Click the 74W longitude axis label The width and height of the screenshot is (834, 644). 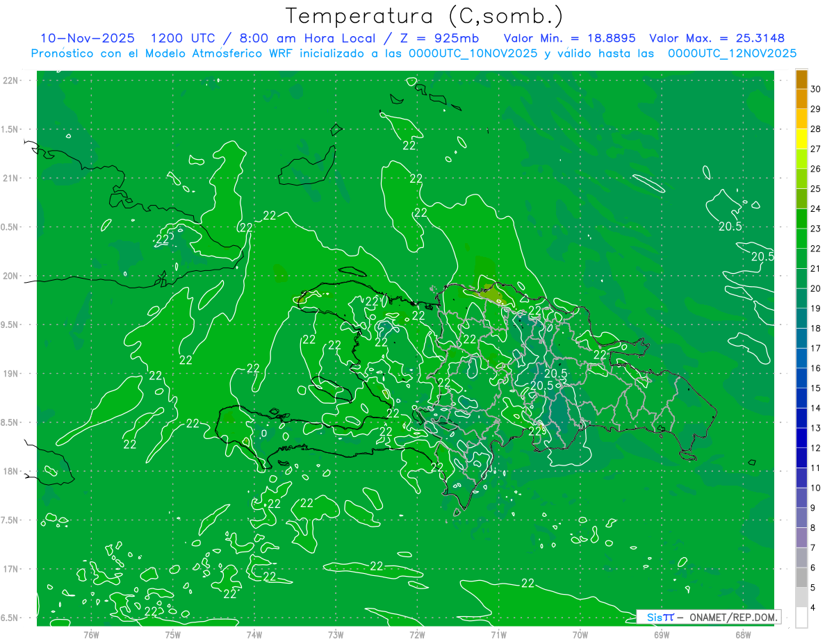(x=254, y=635)
